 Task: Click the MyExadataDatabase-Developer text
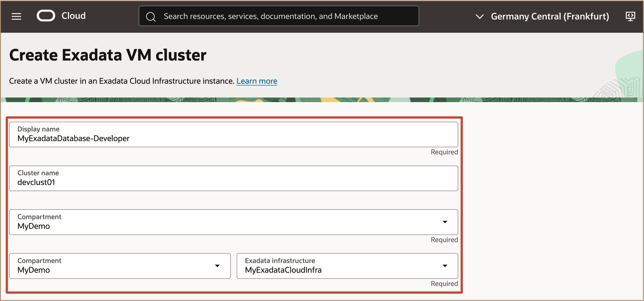[x=73, y=138]
